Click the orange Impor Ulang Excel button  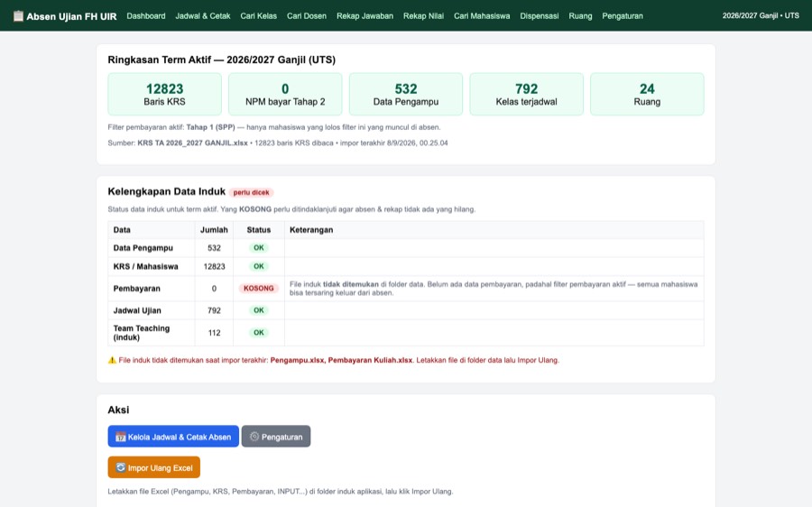tap(153, 467)
